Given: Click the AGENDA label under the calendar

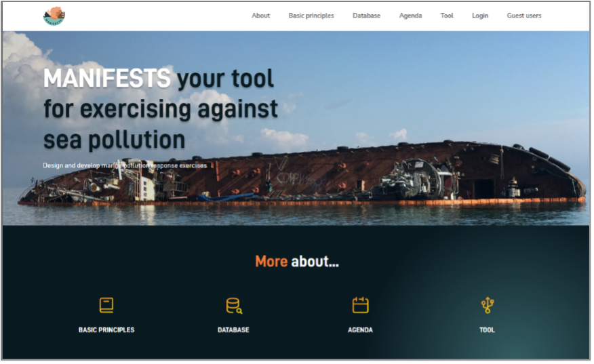Looking at the screenshot, I should [360, 330].
